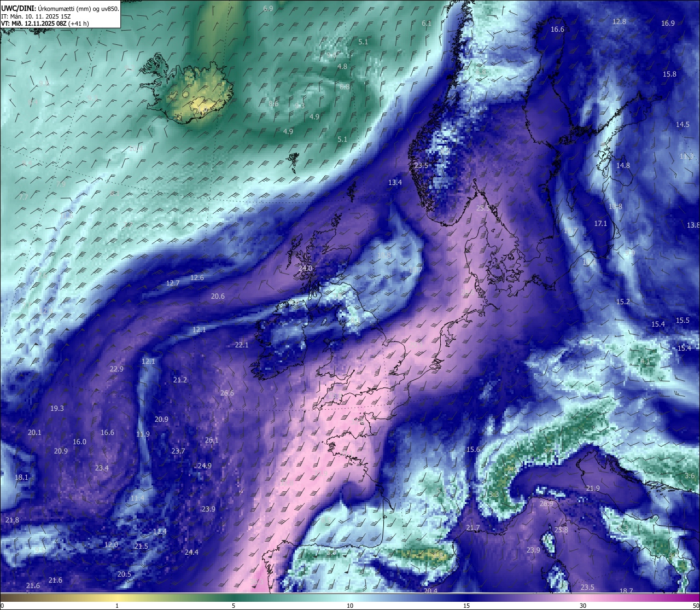The image size is (700, 610).
Task: Click the 12.8 value label
Action: 619,22
